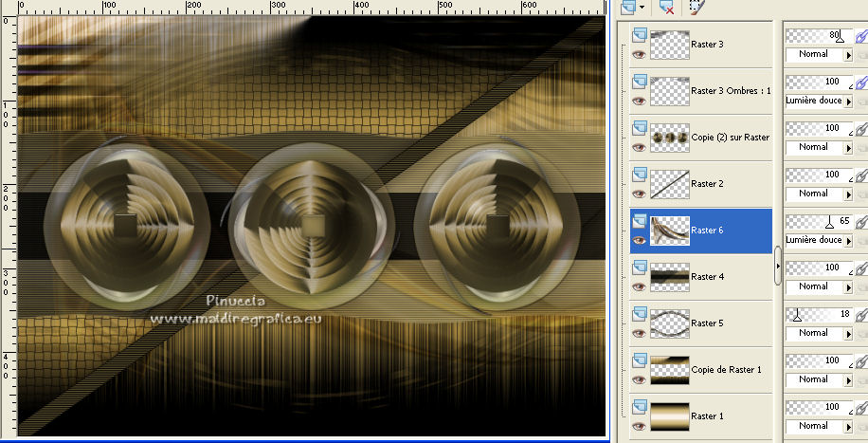Hide the Raster 4 layer
The height and width of the screenshot is (443, 868).
640,287
